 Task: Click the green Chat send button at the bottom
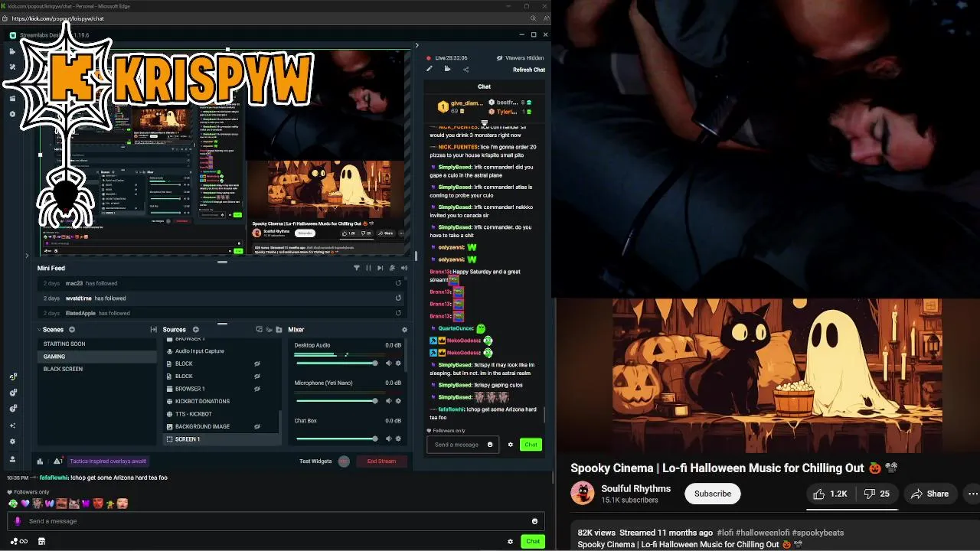(533, 541)
